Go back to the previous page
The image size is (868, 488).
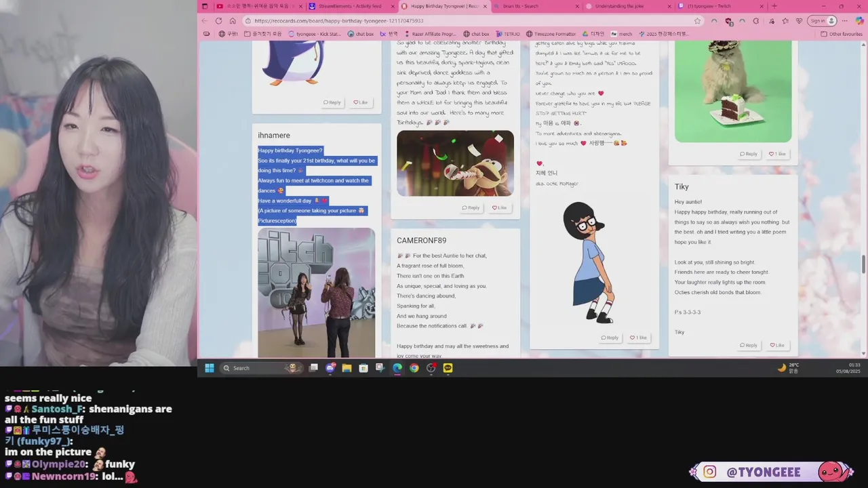(205, 21)
